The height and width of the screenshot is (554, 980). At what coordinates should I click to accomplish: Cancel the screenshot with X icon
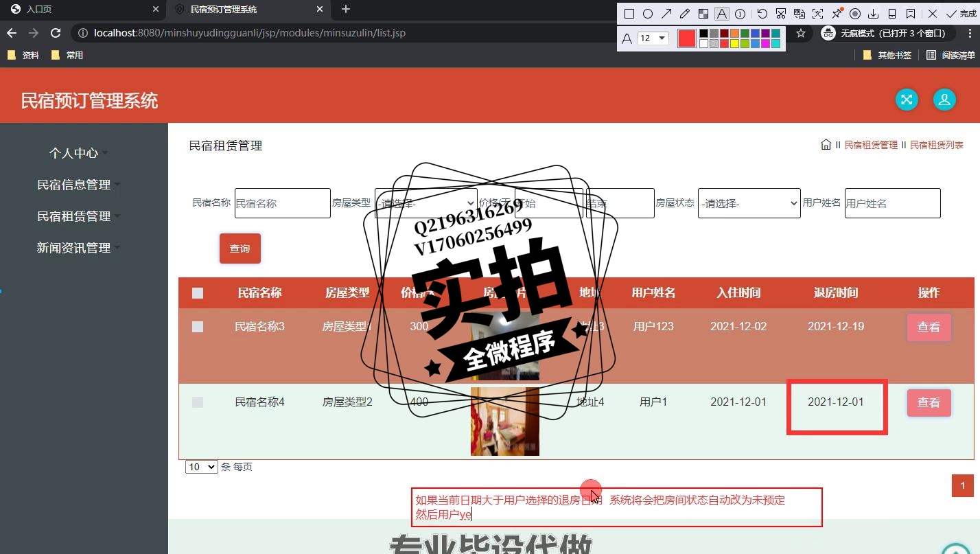933,14
